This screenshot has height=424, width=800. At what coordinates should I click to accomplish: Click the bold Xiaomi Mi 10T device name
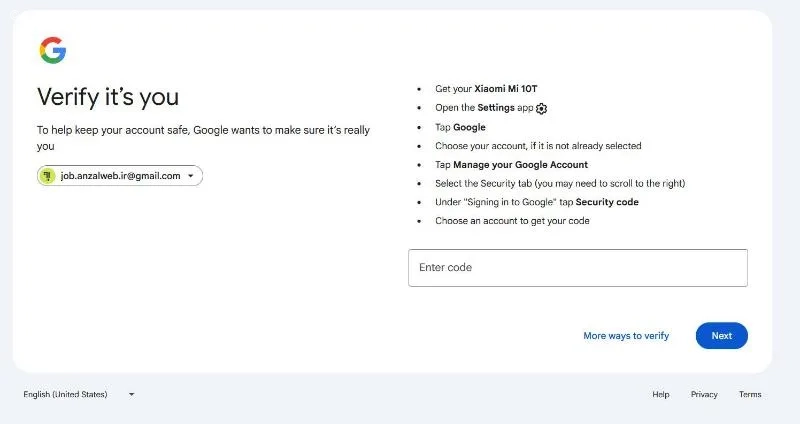click(506, 89)
